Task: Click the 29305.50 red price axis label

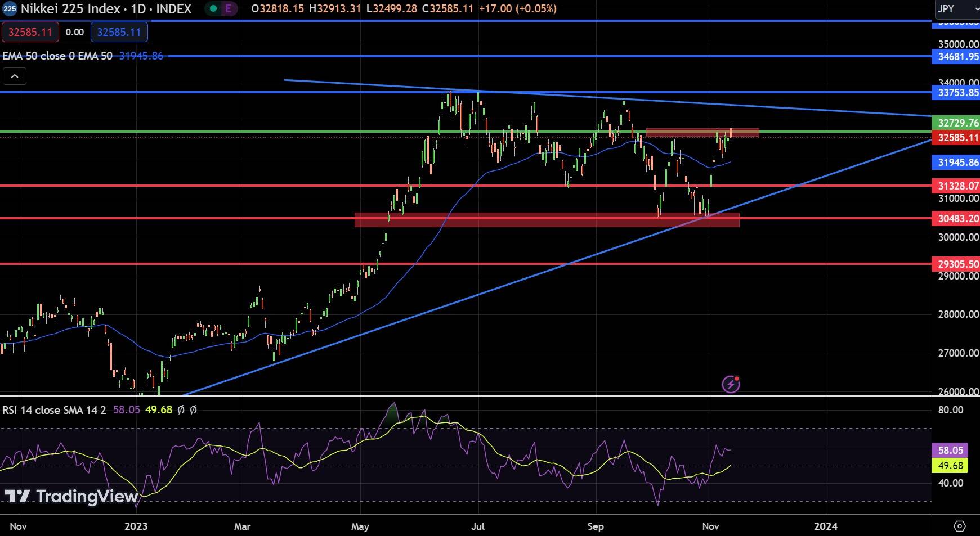Action: pyautogui.click(x=956, y=264)
